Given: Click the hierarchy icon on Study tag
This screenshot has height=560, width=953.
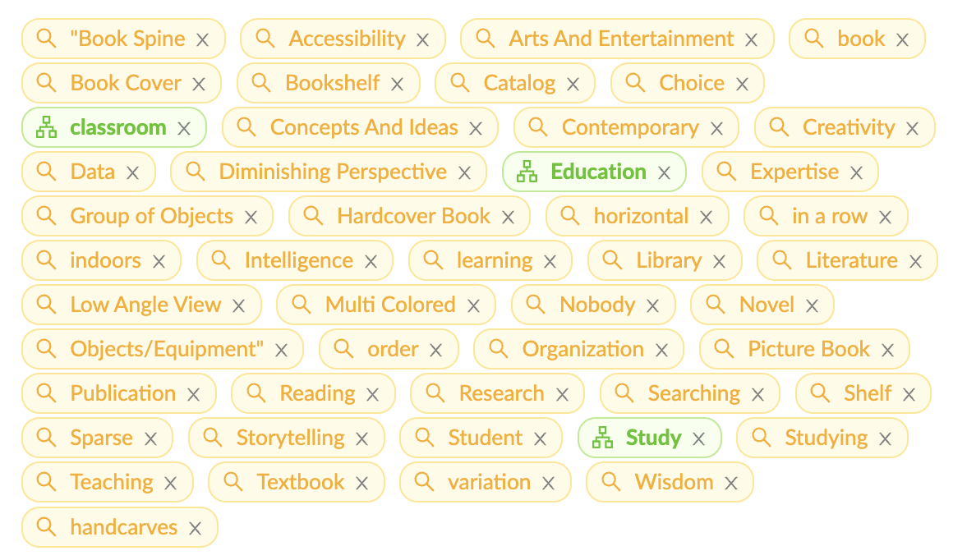Looking at the screenshot, I should click(x=603, y=438).
